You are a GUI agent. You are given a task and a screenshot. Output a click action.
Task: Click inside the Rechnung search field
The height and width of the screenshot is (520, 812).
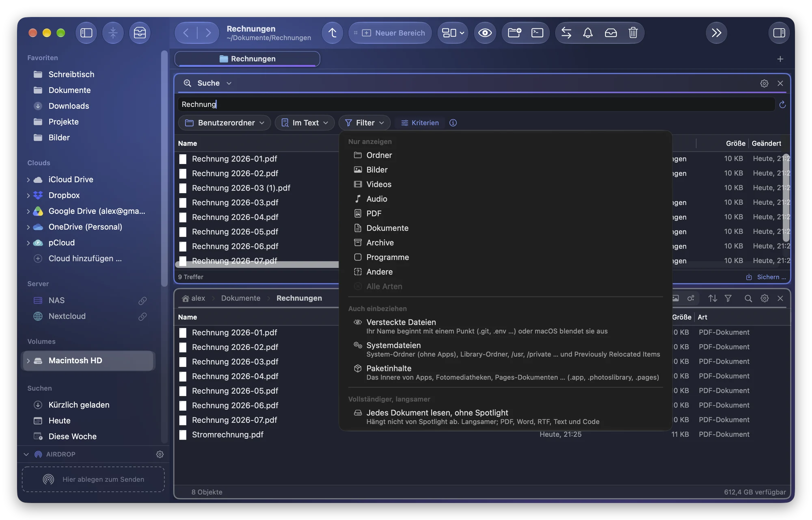point(477,104)
